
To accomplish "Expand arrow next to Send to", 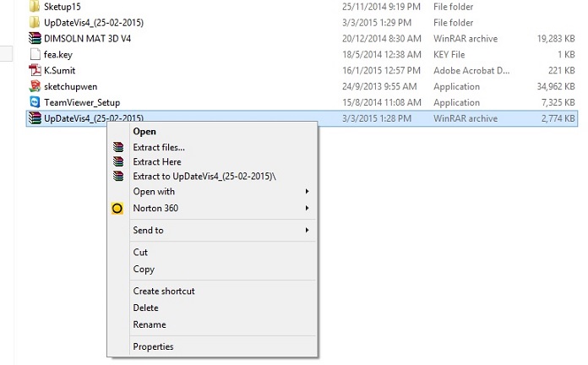I will point(308,230).
